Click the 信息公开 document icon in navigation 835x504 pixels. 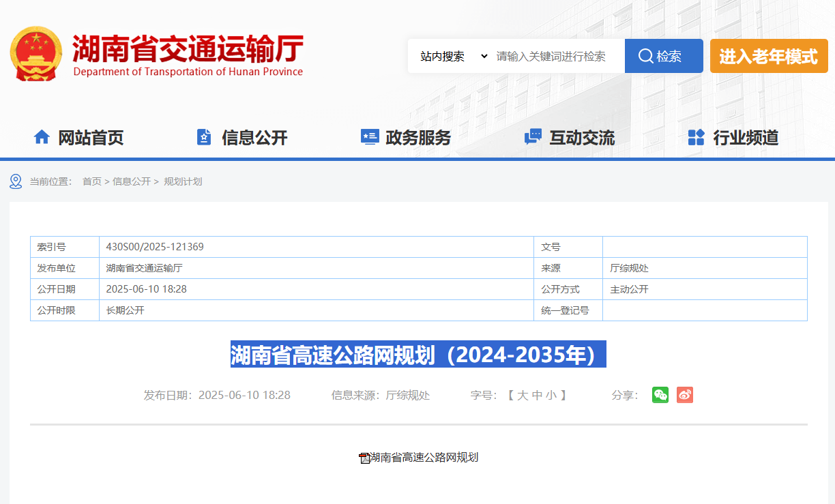click(204, 136)
